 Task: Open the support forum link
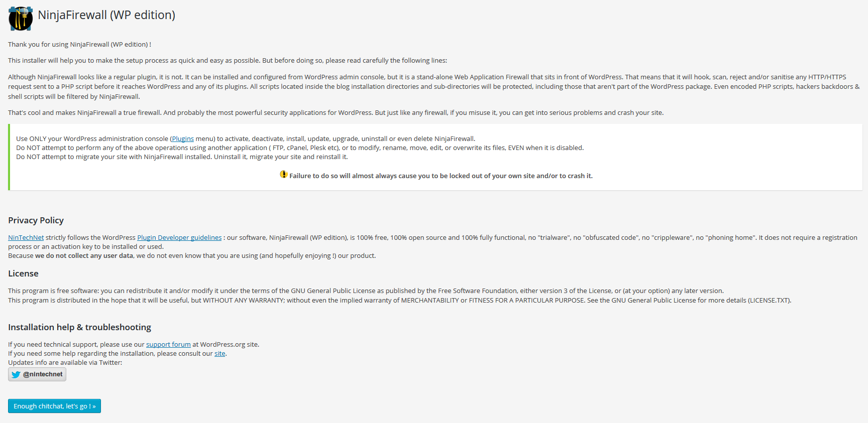pos(168,344)
